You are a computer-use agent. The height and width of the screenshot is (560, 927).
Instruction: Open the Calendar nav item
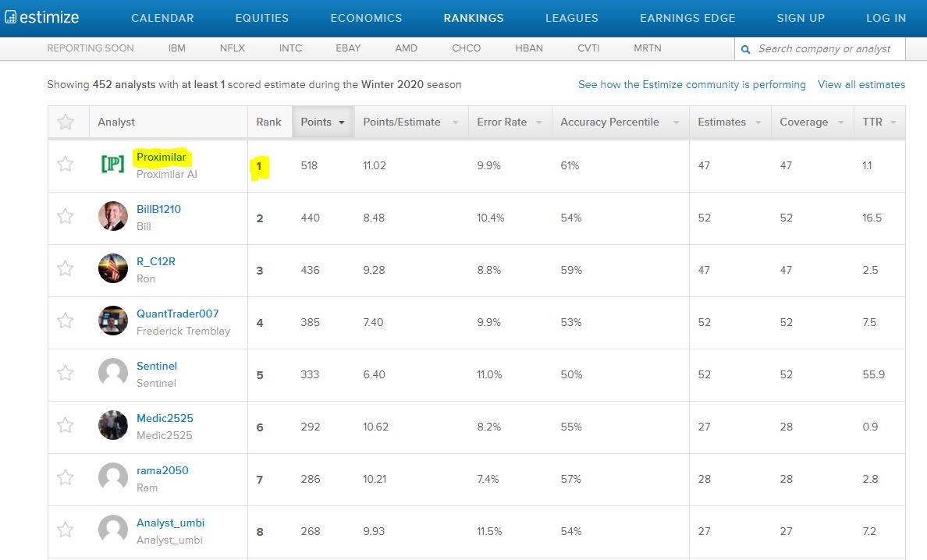point(162,18)
